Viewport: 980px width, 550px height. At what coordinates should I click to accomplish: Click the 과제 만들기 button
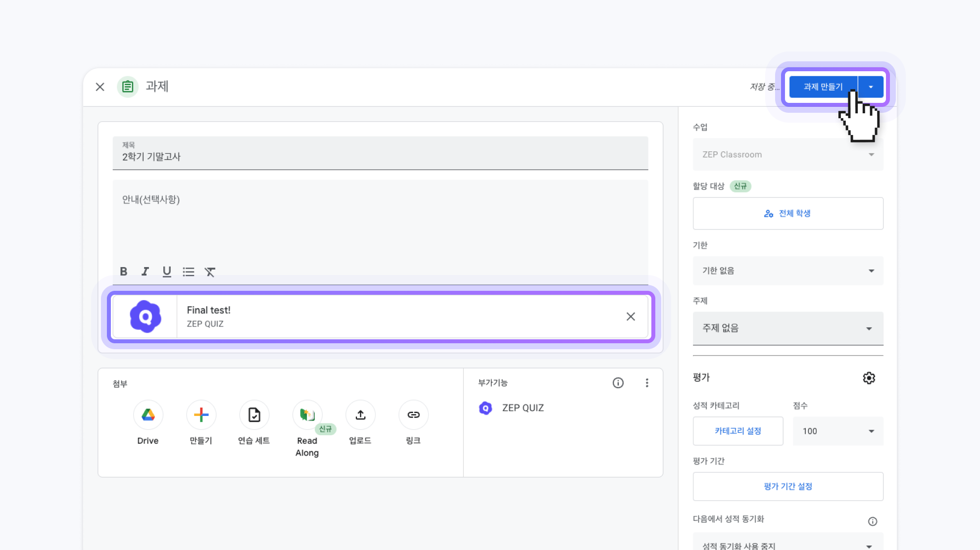(x=823, y=87)
